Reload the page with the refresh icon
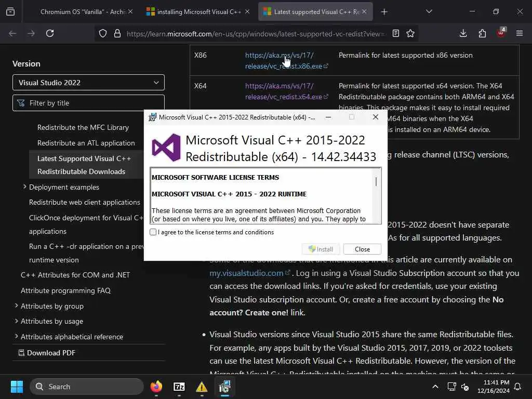Viewport: 532px width, 399px height. pos(50,33)
